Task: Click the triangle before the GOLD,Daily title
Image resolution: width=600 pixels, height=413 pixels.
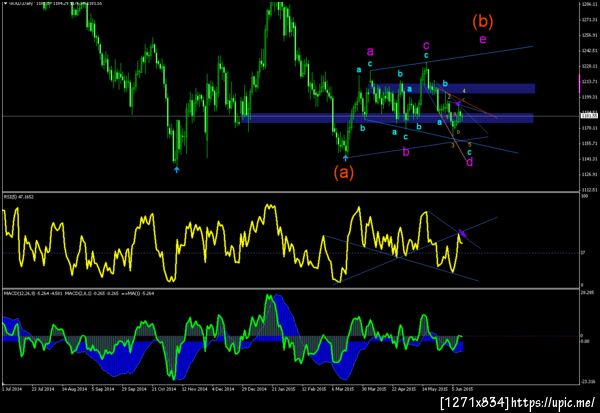Action: [x=5, y=3]
